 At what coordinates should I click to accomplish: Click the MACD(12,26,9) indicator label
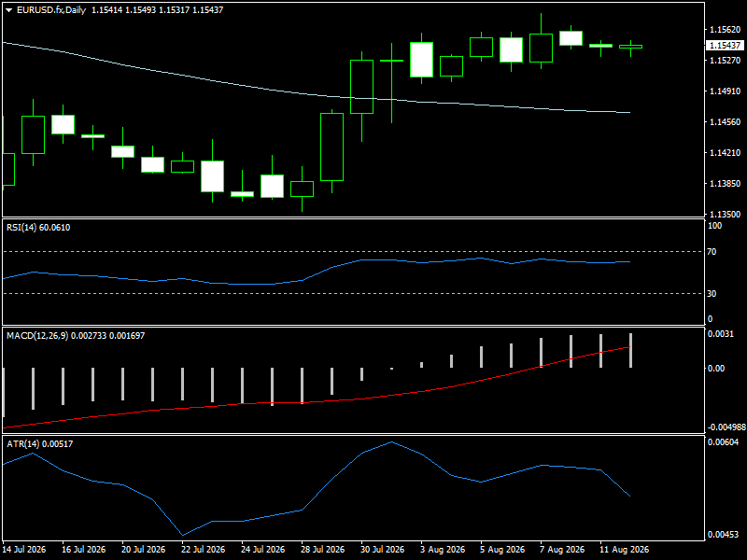click(x=76, y=336)
